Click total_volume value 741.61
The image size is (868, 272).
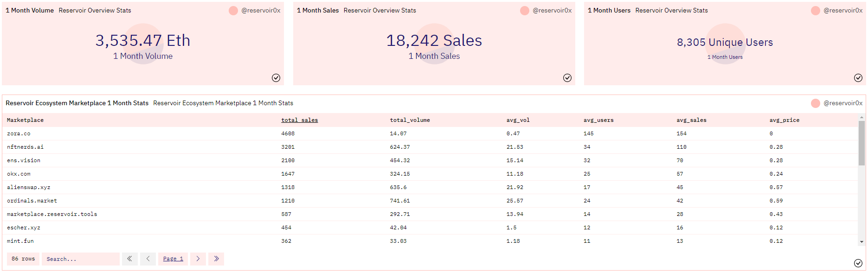(x=400, y=201)
